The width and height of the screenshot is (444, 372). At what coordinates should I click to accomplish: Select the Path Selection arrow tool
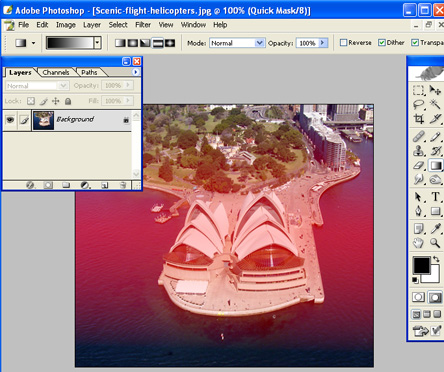coord(418,197)
